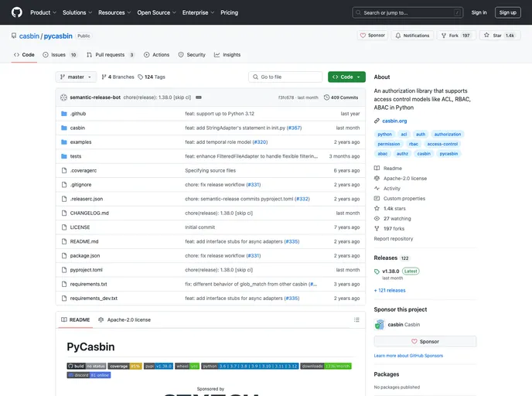Open the CHANGELOG.md file
This screenshot has width=532, height=396.
pos(89,213)
